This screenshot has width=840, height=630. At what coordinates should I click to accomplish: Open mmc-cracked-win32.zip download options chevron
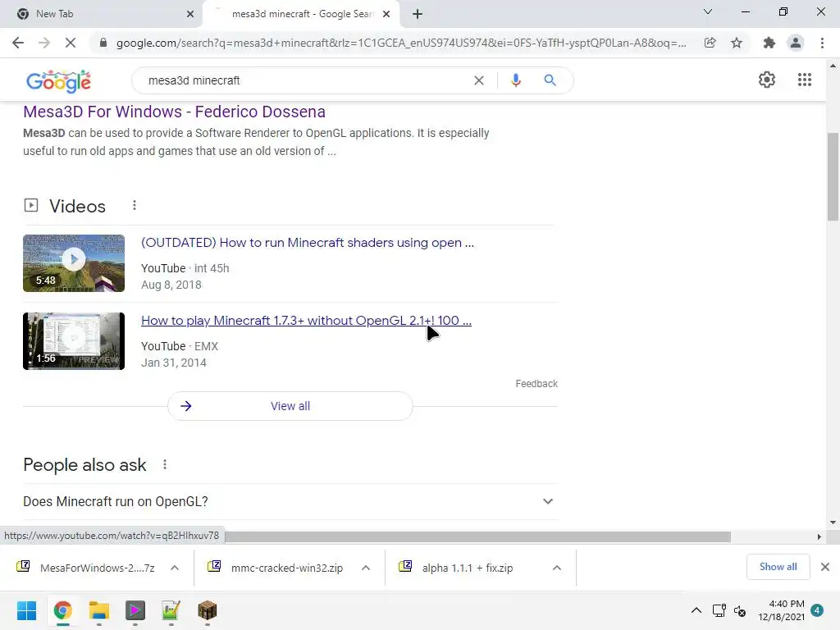366,568
